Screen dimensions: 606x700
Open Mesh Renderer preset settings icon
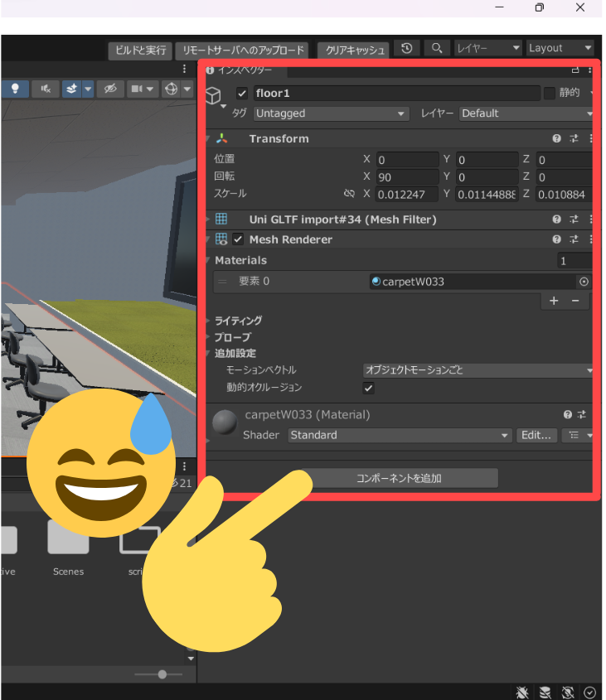[574, 239]
